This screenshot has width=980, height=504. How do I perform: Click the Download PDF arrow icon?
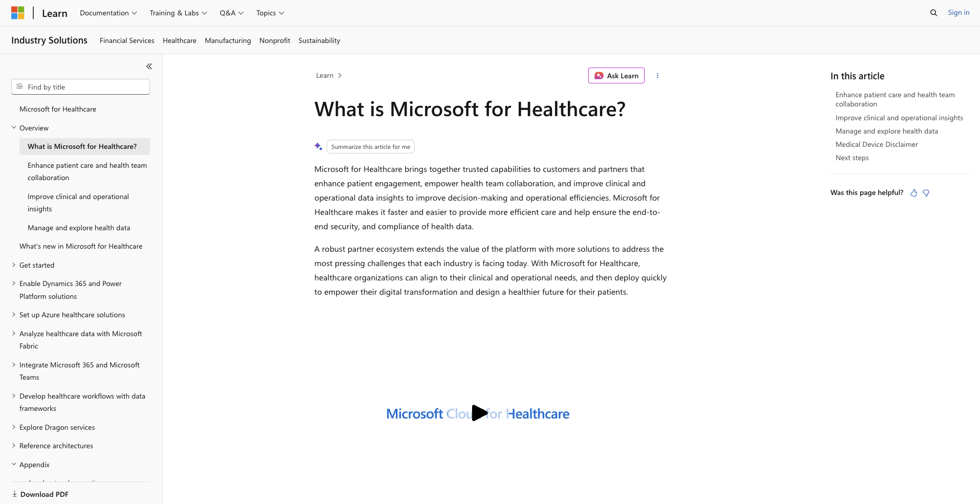point(15,494)
